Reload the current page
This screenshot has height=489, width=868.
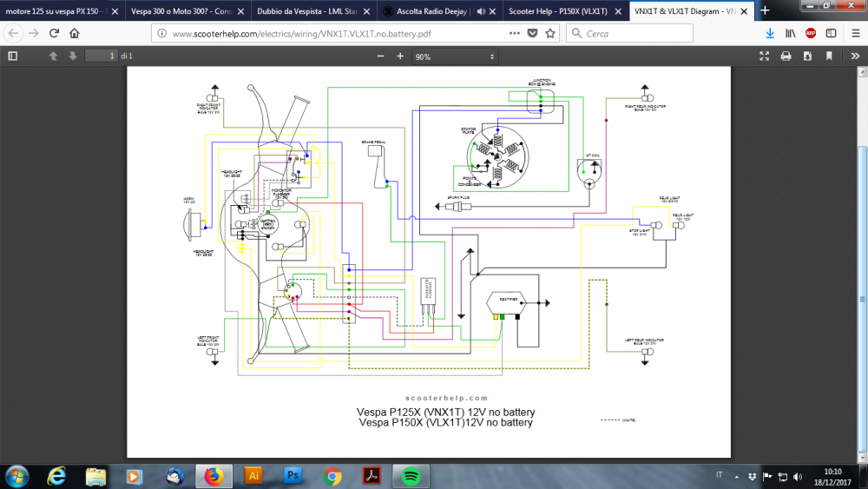point(54,33)
